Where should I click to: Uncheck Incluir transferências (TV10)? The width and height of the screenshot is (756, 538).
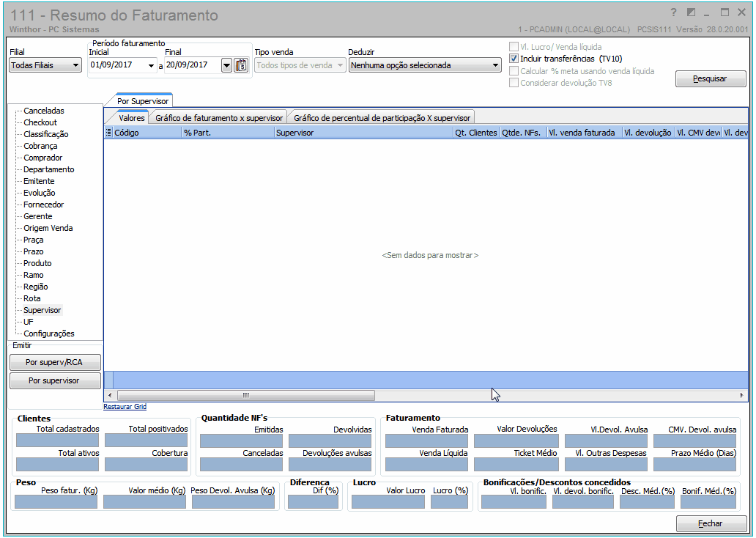(x=514, y=59)
